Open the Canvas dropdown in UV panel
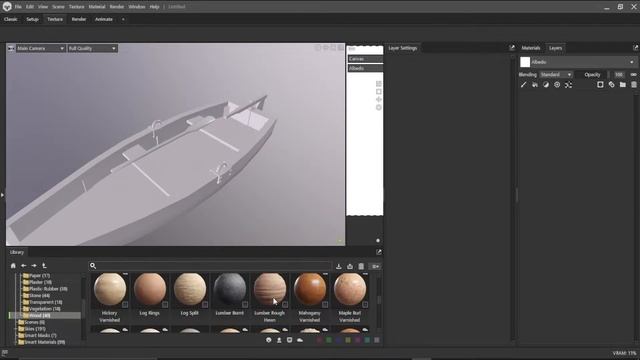Screen dimensions: 640x360 [x=365, y=59]
